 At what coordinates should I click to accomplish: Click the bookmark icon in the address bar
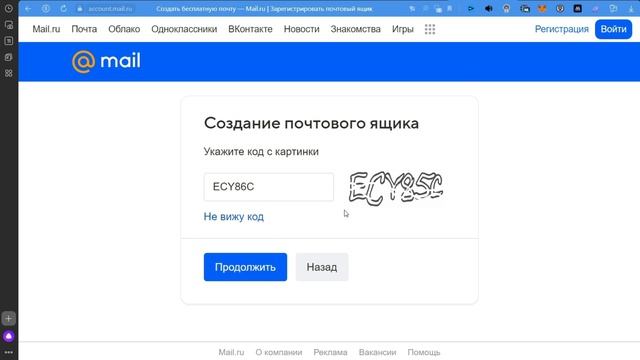click(450, 9)
